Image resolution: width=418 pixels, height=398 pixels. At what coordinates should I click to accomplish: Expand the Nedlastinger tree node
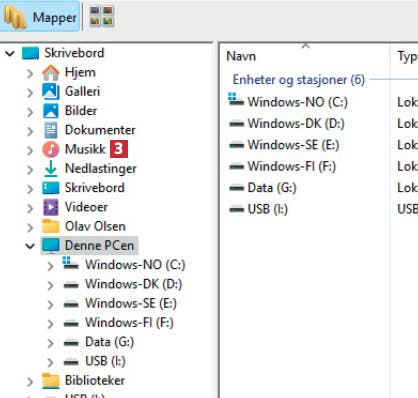tap(30, 169)
